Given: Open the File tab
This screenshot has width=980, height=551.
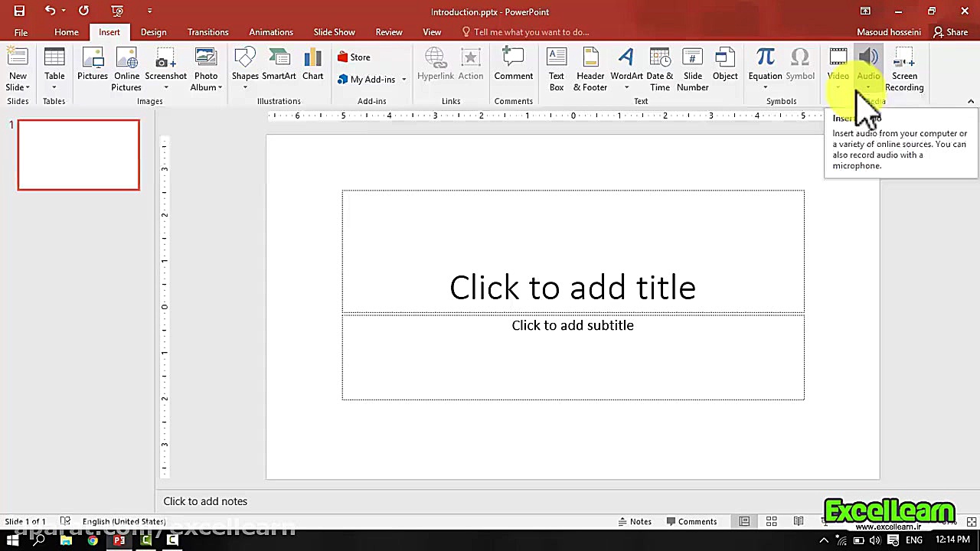Looking at the screenshot, I should point(21,32).
